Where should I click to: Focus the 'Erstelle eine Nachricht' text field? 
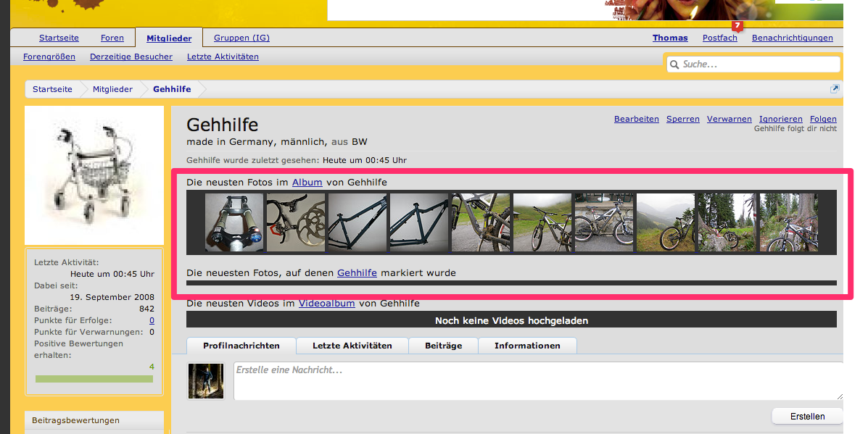coord(537,381)
